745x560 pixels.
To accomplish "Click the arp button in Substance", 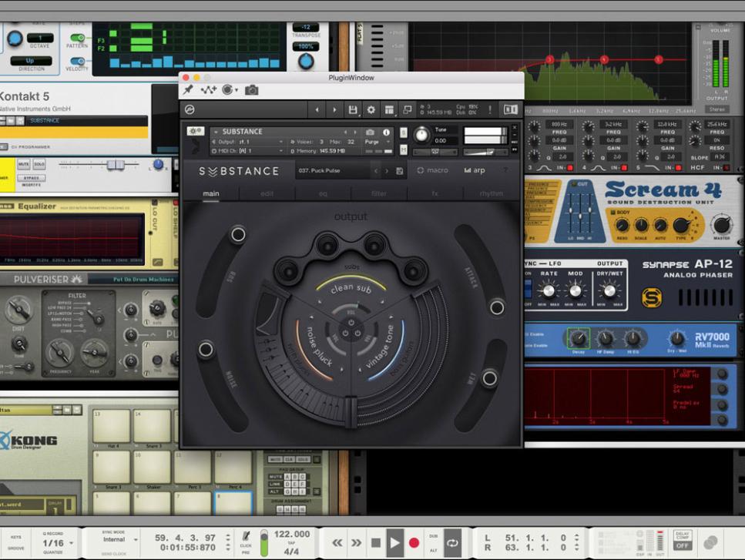I will pos(475,170).
